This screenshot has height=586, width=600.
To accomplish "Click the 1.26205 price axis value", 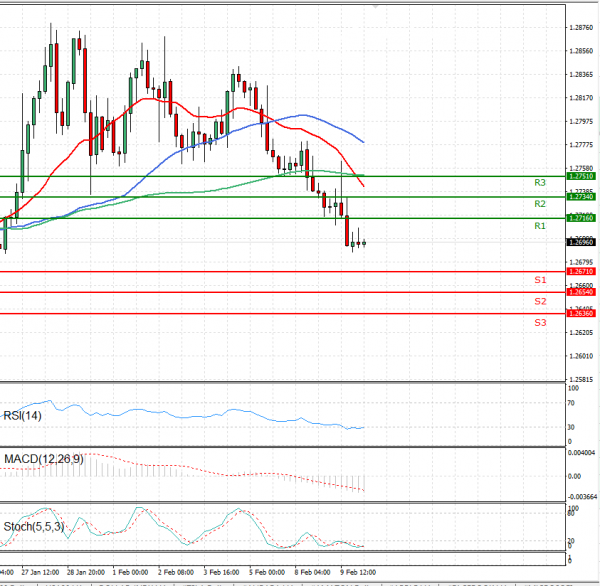I will (x=581, y=333).
